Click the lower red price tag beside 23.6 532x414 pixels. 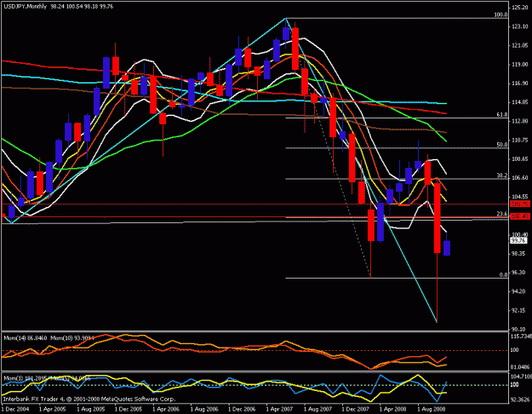[520, 216]
